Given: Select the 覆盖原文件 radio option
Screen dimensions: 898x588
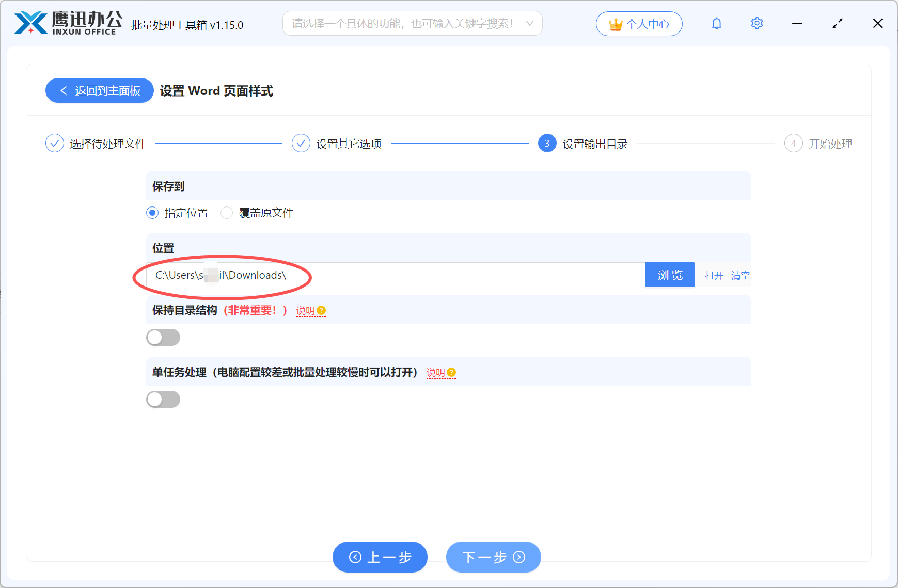Looking at the screenshot, I should [x=226, y=213].
